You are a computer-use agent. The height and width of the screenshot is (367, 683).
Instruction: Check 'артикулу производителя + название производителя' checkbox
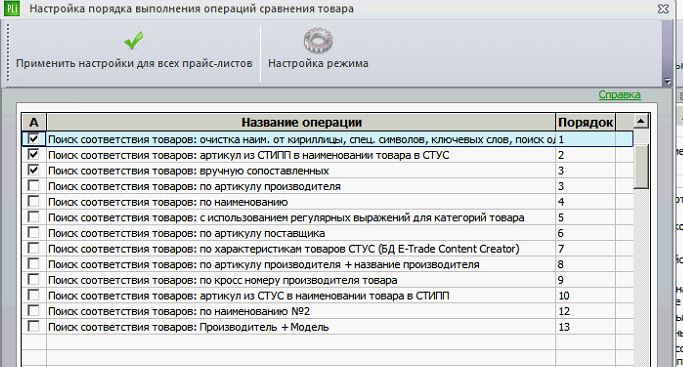33,264
